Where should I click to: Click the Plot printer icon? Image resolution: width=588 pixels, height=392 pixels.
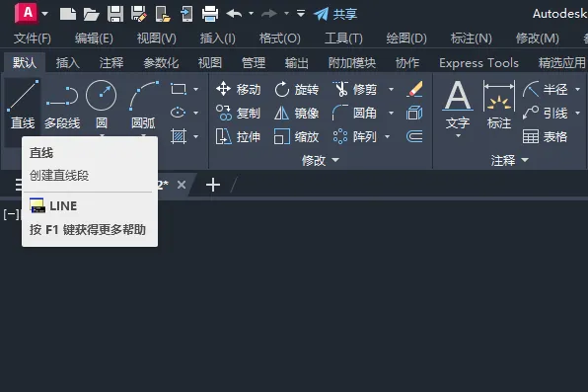tap(210, 14)
